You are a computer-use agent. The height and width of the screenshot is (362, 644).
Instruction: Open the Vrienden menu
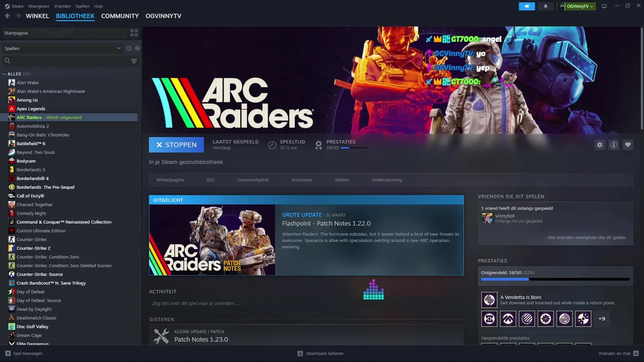pos(63,6)
